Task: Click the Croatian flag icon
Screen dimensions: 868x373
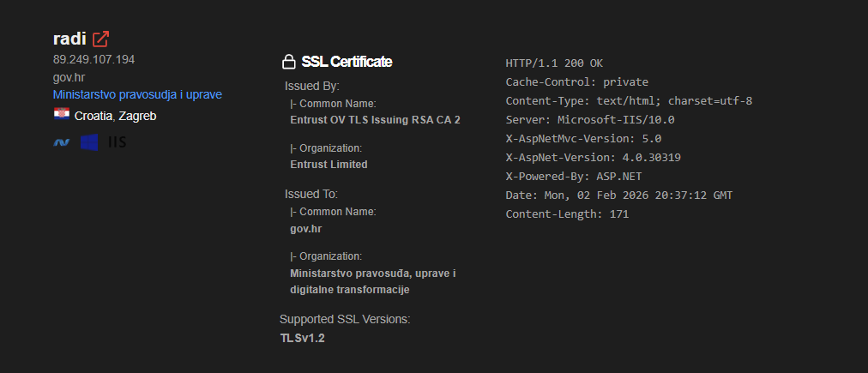Action: click(62, 115)
